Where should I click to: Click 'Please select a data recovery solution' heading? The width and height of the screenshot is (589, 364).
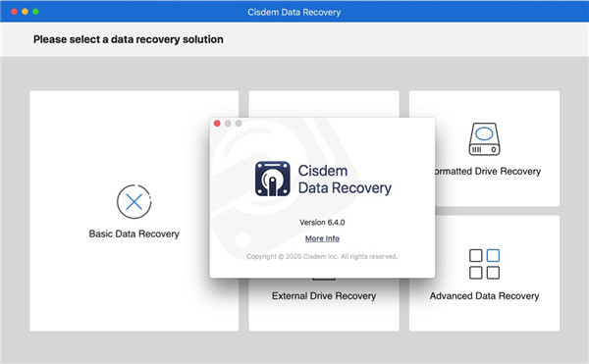click(128, 39)
